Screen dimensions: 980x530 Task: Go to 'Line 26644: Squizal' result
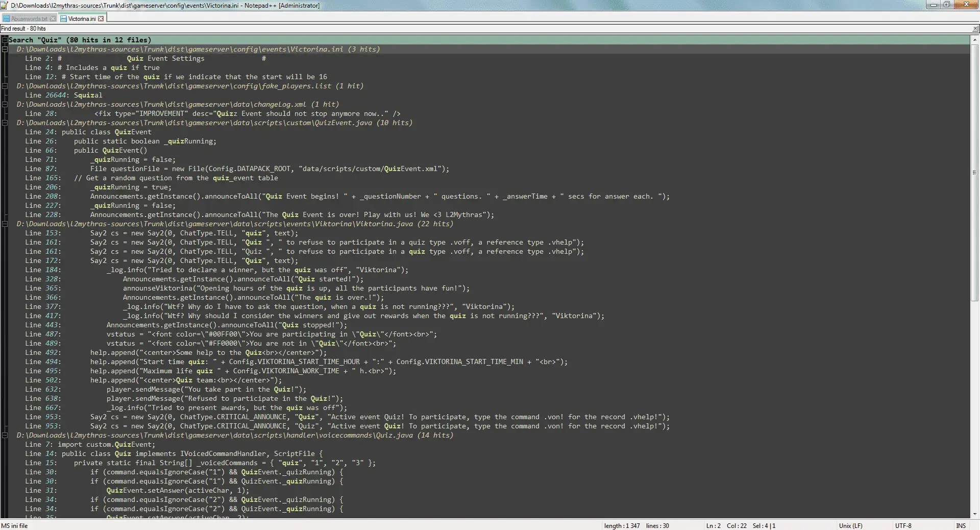point(64,95)
